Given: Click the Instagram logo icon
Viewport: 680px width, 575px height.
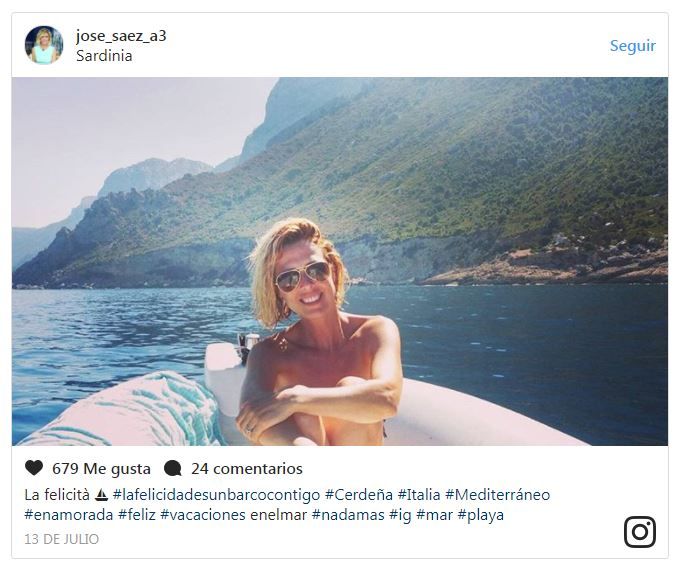Looking at the screenshot, I should pyautogui.click(x=640, y=532).
